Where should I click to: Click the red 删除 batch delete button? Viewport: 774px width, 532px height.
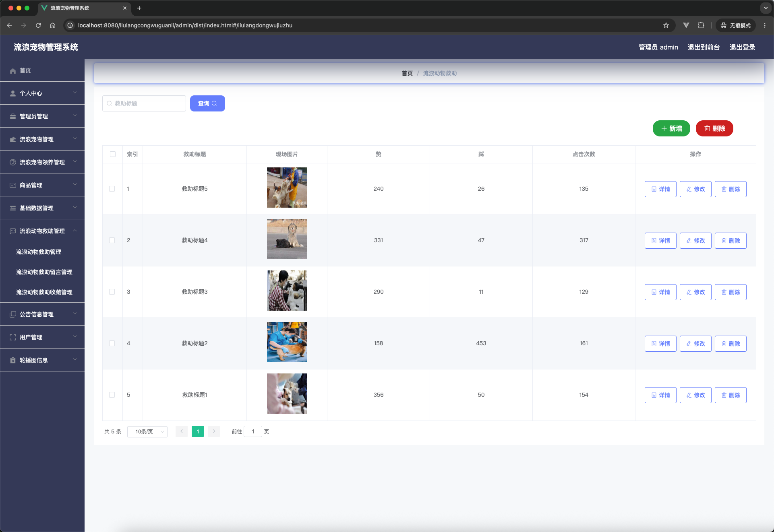[x=714, y=128]
